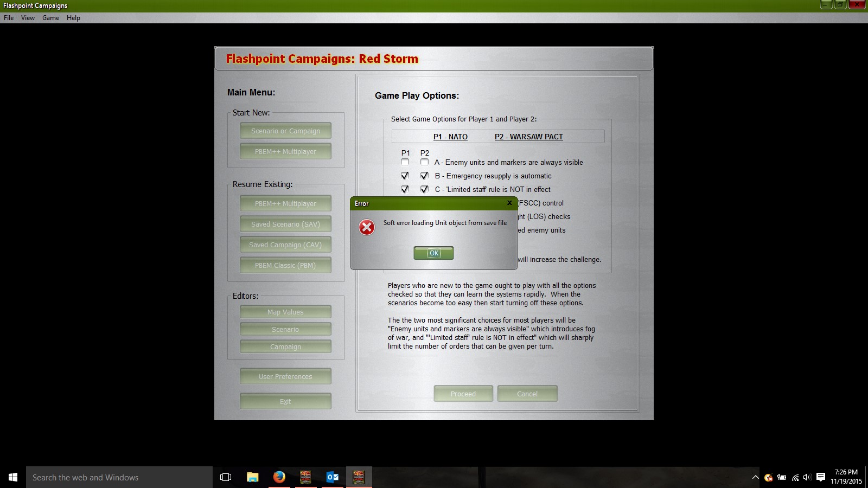This screenshot has width=868, height=488.
Task: Open the Windows Start menu
Action: [13, 477]
